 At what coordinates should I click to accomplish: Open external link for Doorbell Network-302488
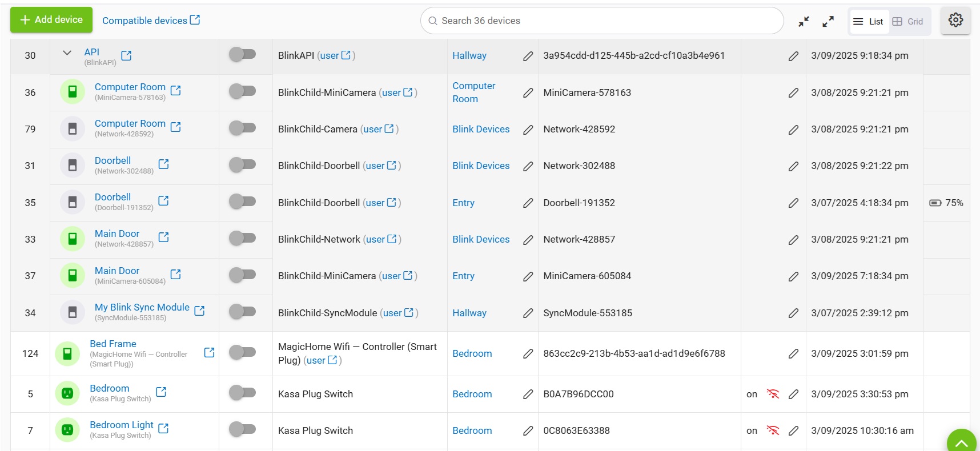click(163, 164)
